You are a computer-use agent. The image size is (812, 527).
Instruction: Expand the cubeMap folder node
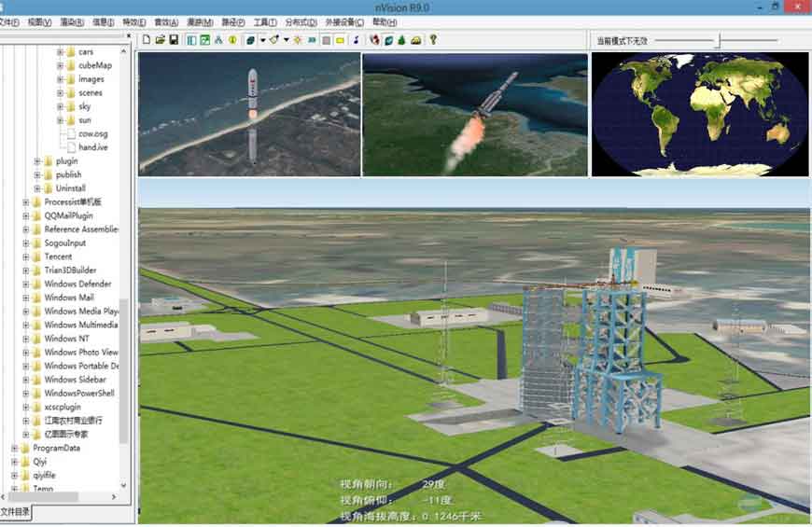click(x=60, y=65)
